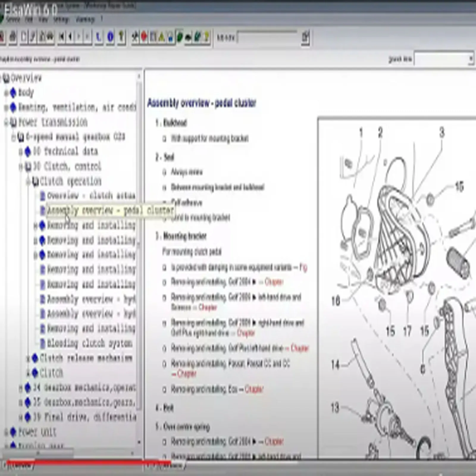Select Bleeding clutch system in tree
This screenshot has height=476, width=476.
[89, 343]
